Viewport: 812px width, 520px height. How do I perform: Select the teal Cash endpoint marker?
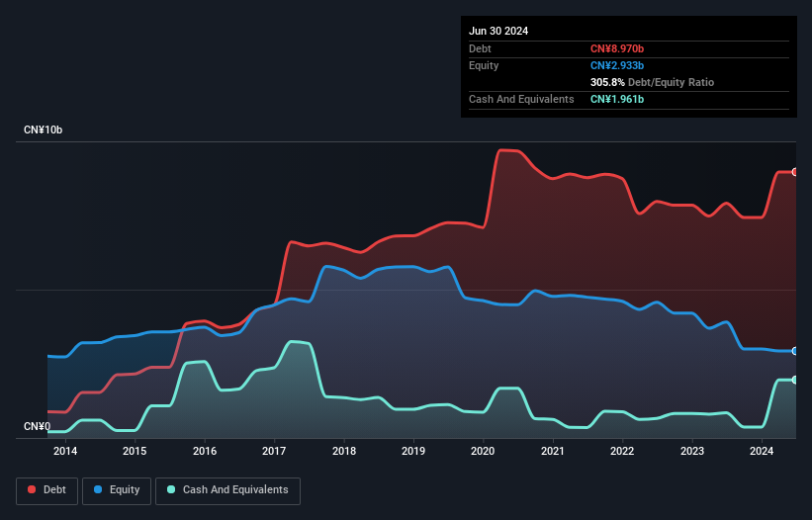pyautogui.click(x=795, y=380)
